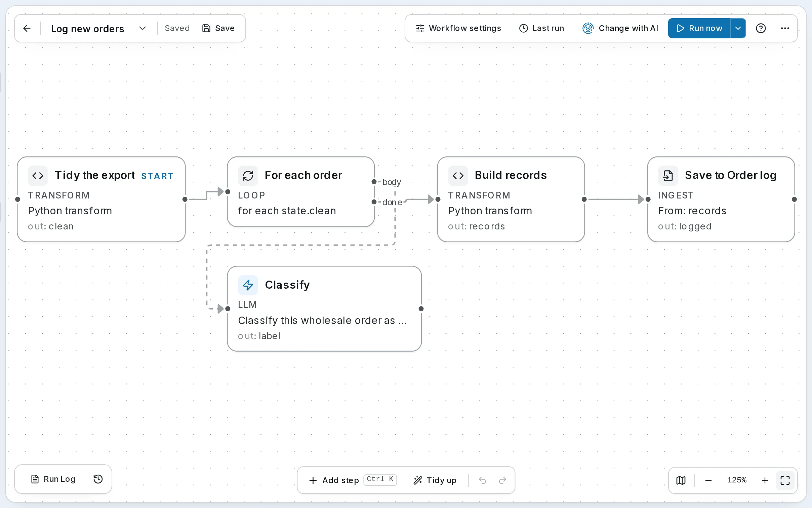Click 'for each state.clean' text
Viewport: 812px width, 508px height.
pyautogui.click(x=287, y=211)
